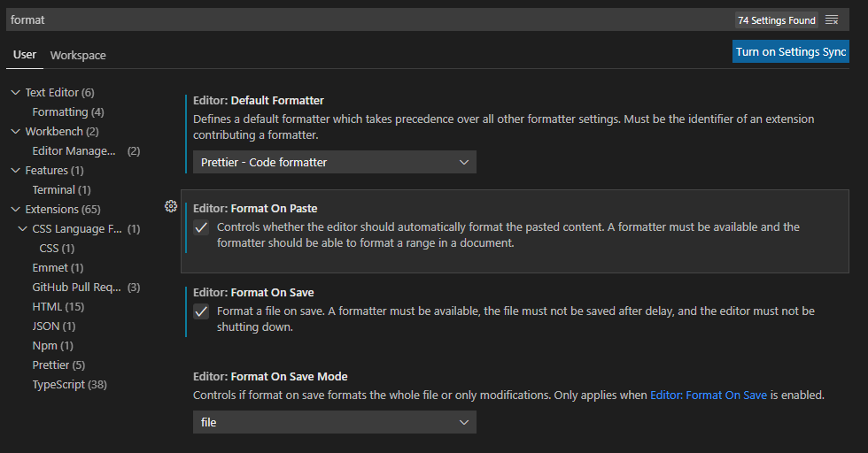Collapse the CSS Language Features node
868x453 pixels.
click(x=22, y=229)
